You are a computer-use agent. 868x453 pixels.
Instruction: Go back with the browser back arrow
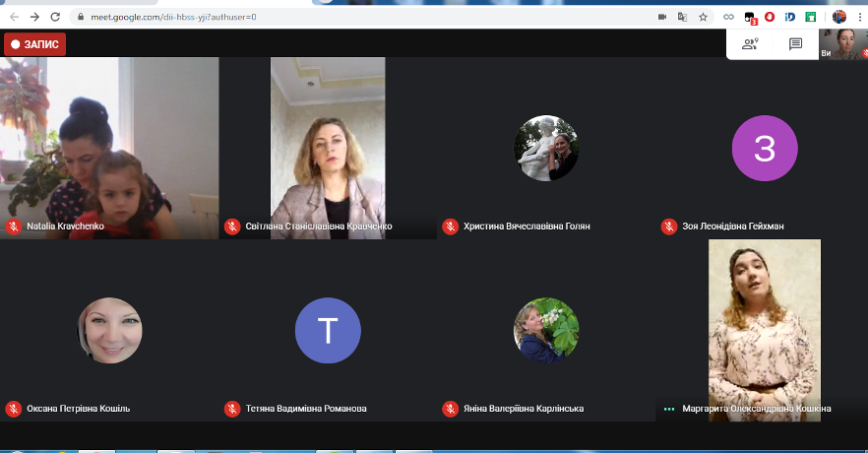coord(15,17)
